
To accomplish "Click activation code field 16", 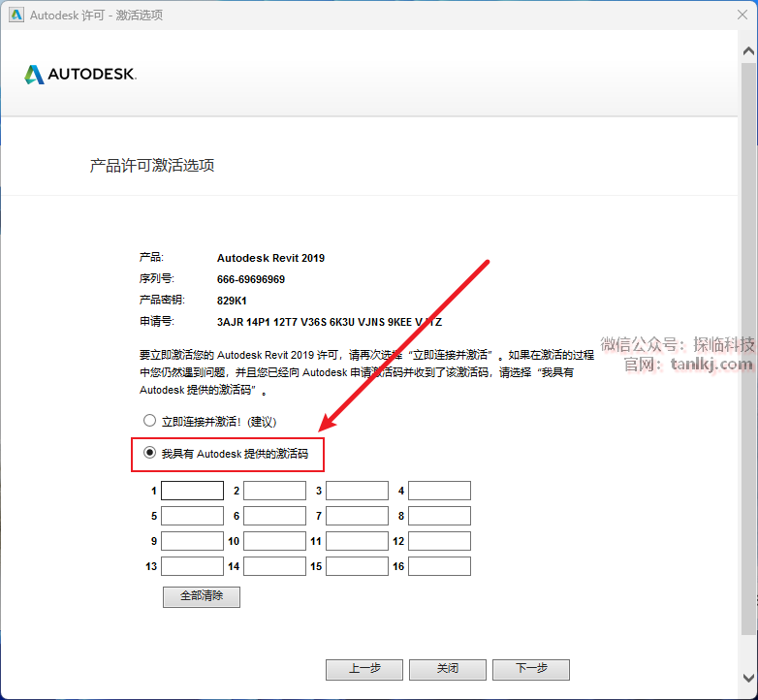I will [439, 566].
